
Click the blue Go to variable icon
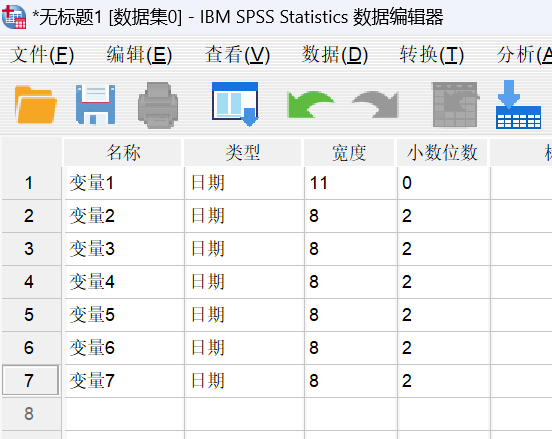pos(518,105)
